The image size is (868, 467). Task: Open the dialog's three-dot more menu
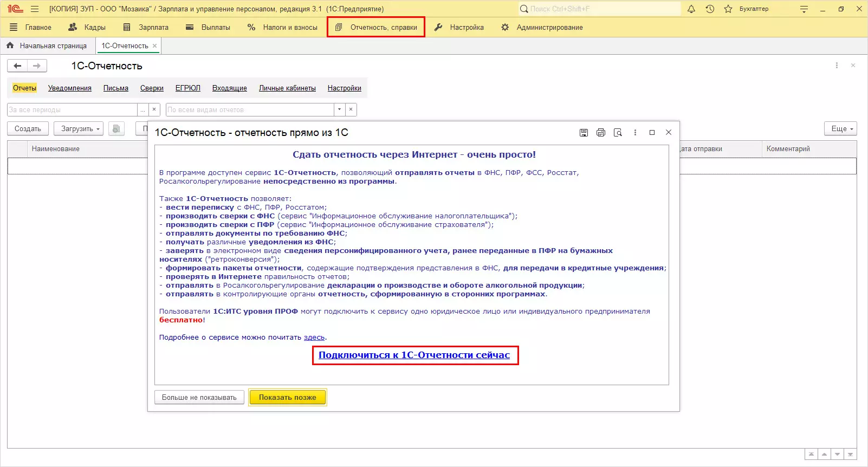click(x=635, y=133)
